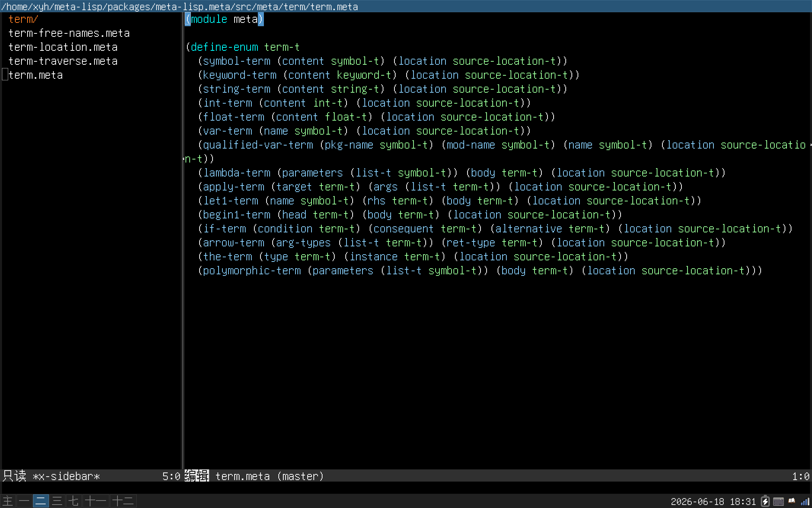Screen dimensions: 812x508
Task: Click the 只读 read-only indicator in sidebar modeline
Action: 14,476
